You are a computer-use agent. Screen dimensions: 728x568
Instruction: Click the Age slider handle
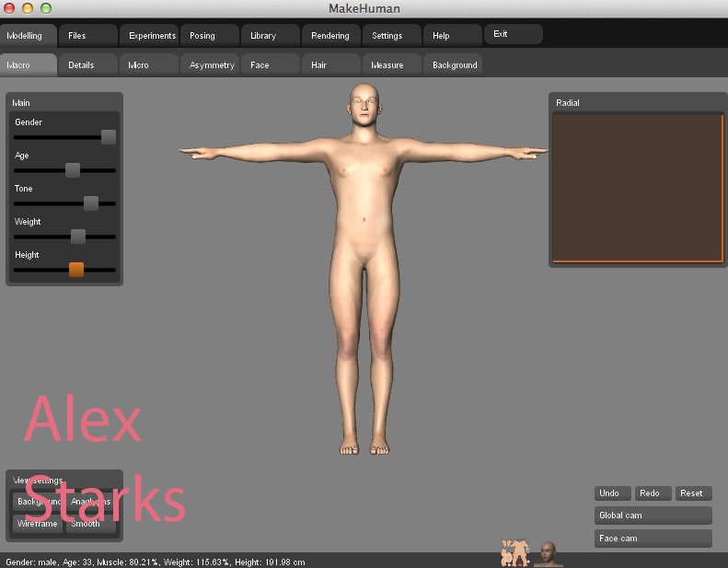(x=73, y=170)
